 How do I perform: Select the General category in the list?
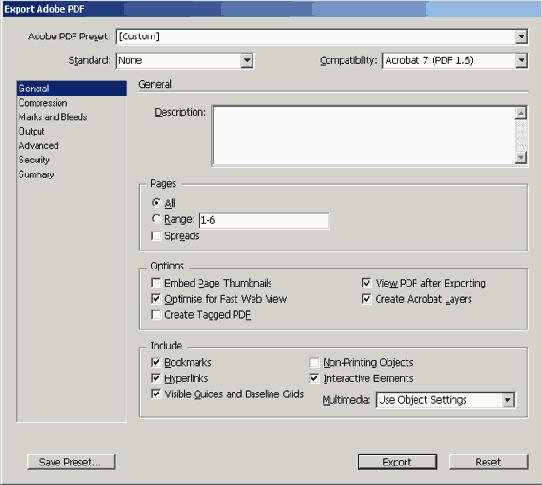72,88
